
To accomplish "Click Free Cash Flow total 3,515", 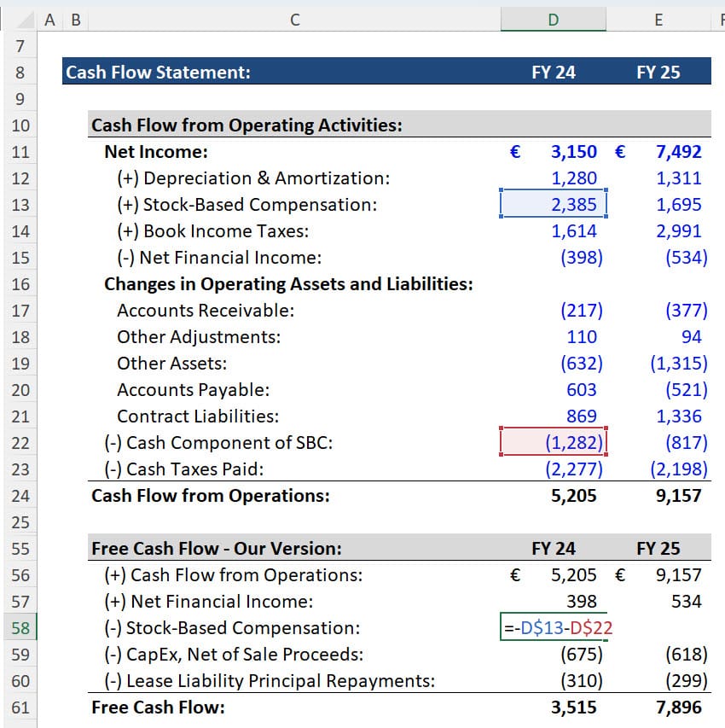I will coord(574,708).
